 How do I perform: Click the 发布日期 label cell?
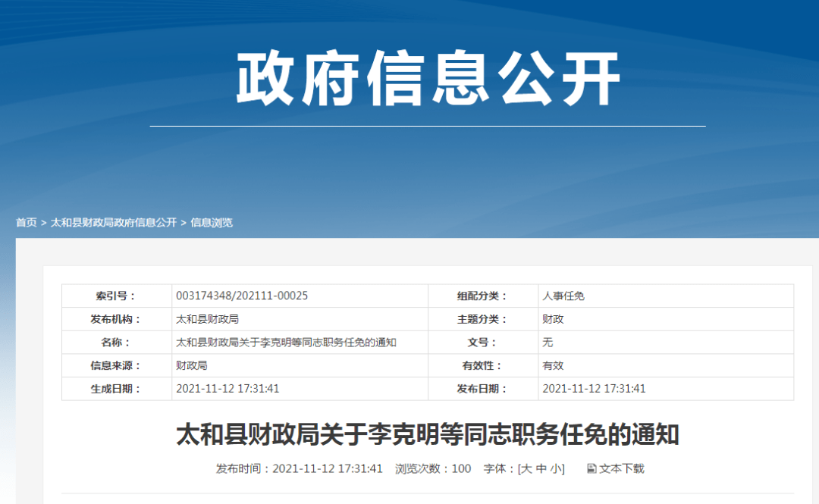[x=482, y=389]
